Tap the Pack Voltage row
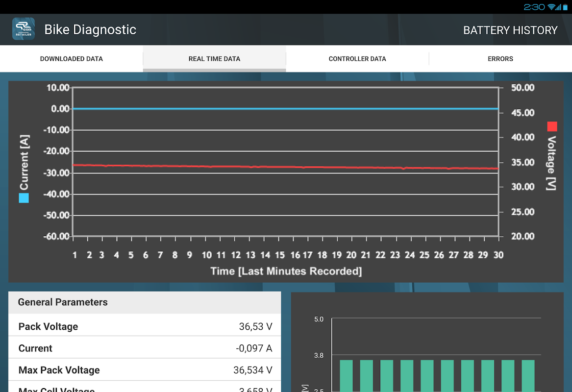 tap(145, 326)
